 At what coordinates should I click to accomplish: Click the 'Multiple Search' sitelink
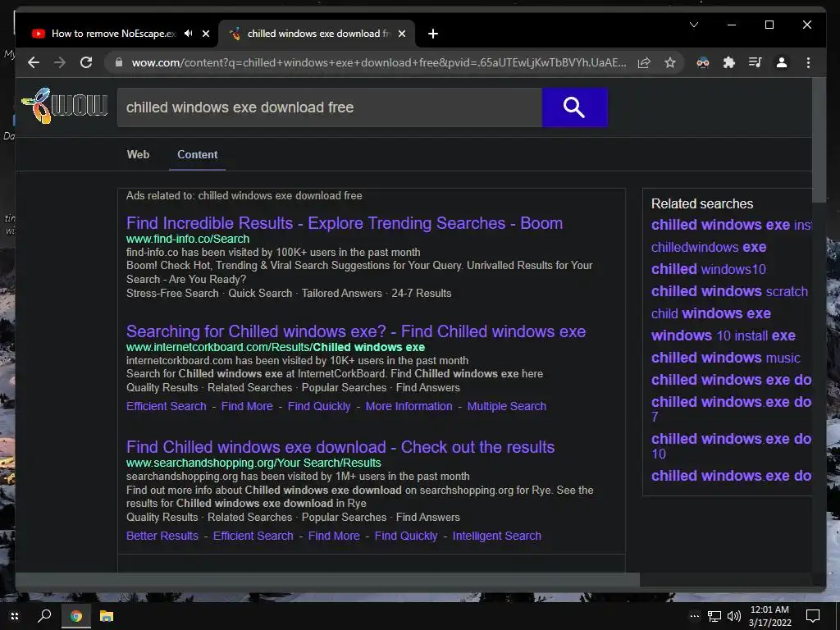pos(507,406)
